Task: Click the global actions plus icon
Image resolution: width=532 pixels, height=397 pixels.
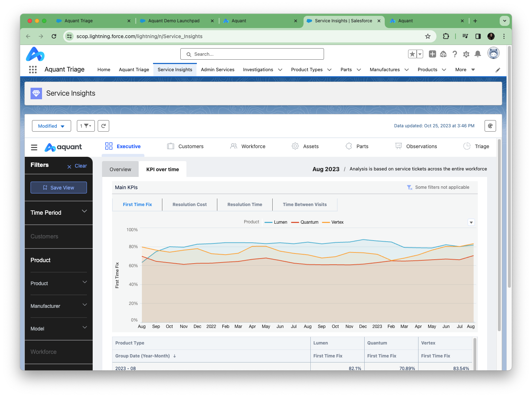Action: click(x=432, y=54)
